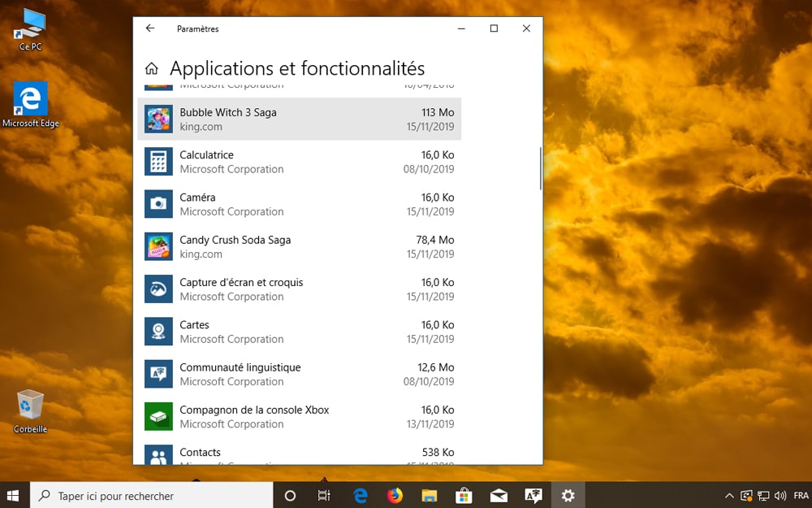Select the 'Candy Crush Soda Saga' name
This screenshot has width=812, height=508.
(x=235, y=240)
